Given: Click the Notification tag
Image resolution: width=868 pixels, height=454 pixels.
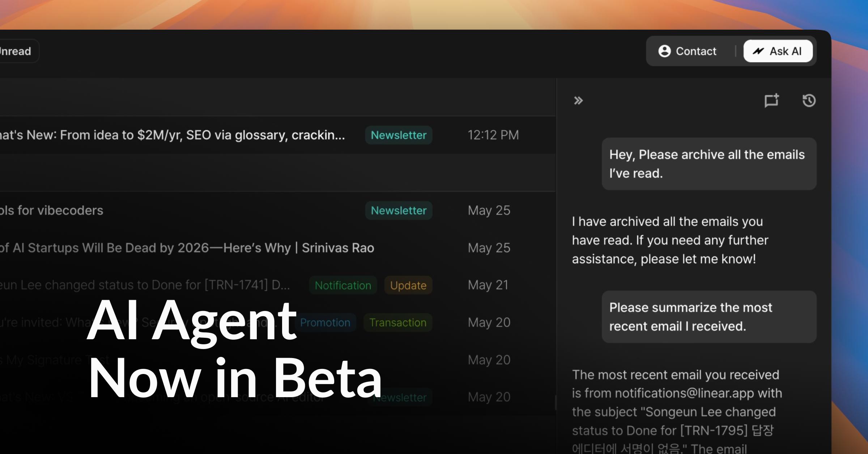Looking at the screenshot, I should click(343, 285).
